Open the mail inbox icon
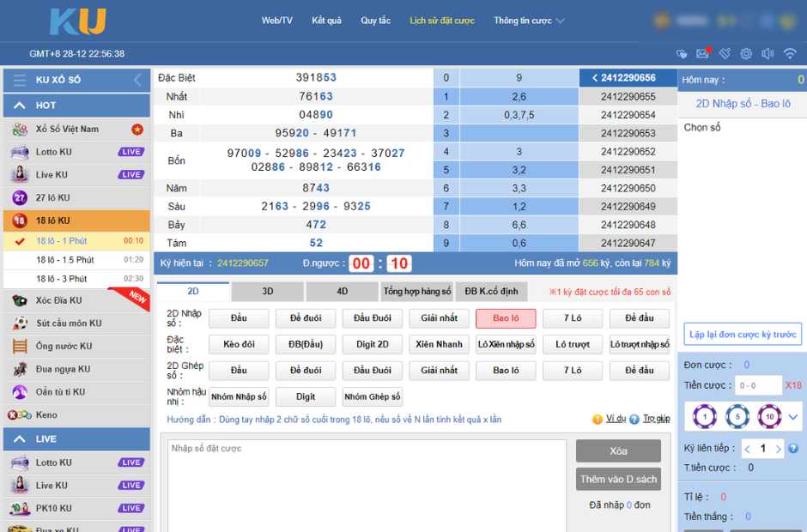The image size is (807, 532). click(702, 53)
